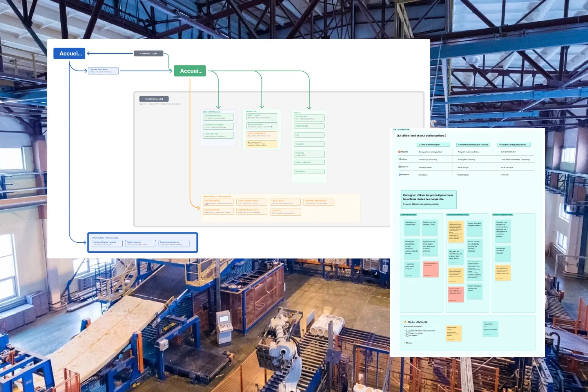
Task: Select the Liste des sites clients box
Action: (103, 71)
